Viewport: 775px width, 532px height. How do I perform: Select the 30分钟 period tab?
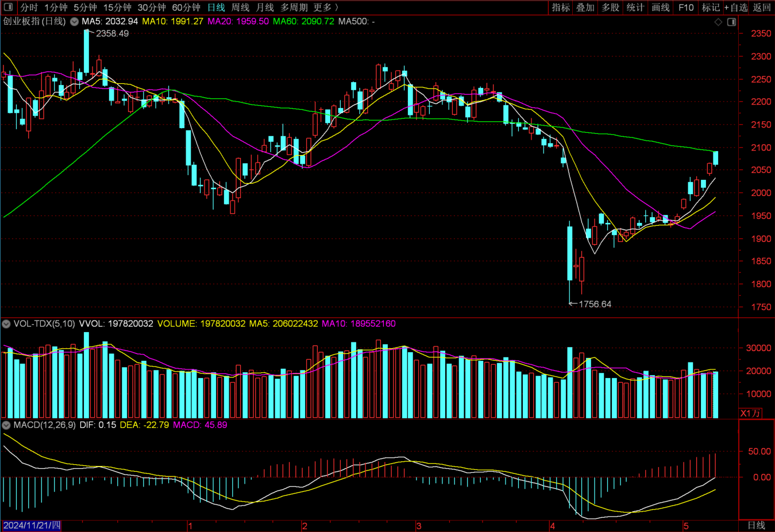[x=152, y=7]
